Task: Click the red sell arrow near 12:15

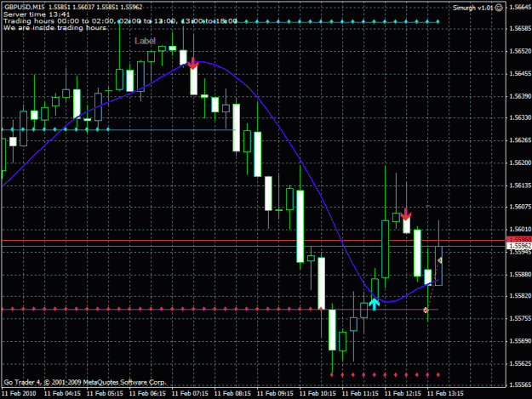Action: [x=406, y=214]
